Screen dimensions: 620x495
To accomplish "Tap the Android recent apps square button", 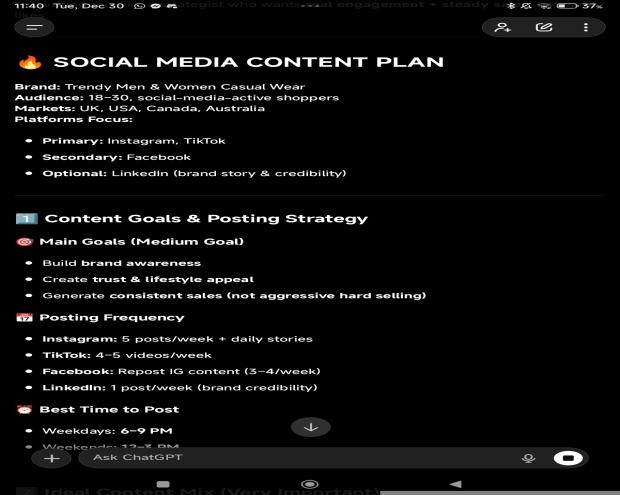I will pos(163,484).
